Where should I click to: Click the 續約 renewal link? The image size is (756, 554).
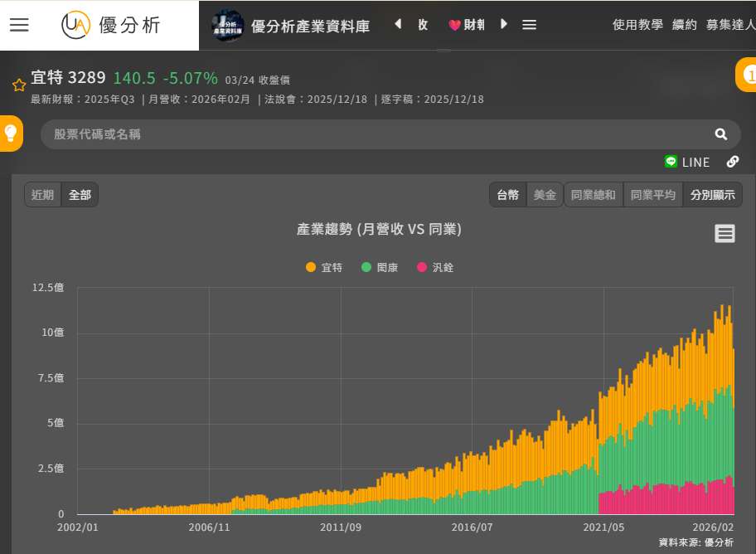(x=685, y=25)
